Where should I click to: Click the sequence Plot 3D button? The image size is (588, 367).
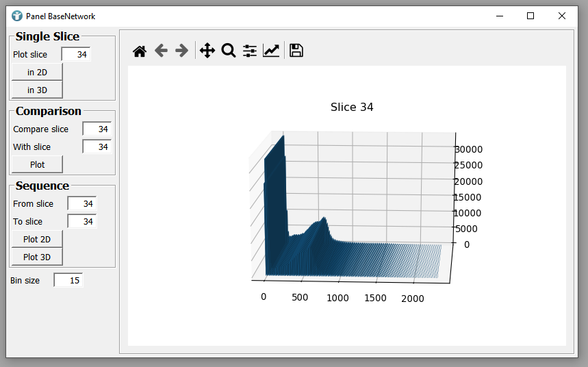(38, 257)
